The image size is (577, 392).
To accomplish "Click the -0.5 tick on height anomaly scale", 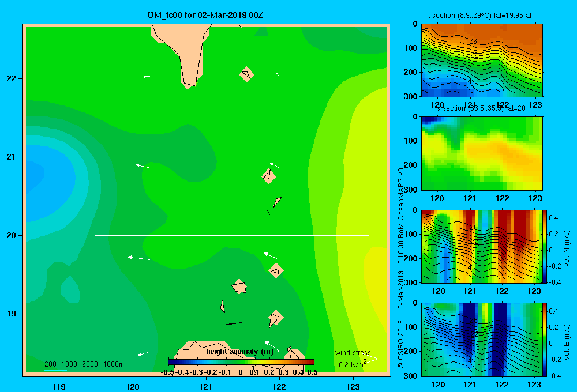I will coord(167,372).
